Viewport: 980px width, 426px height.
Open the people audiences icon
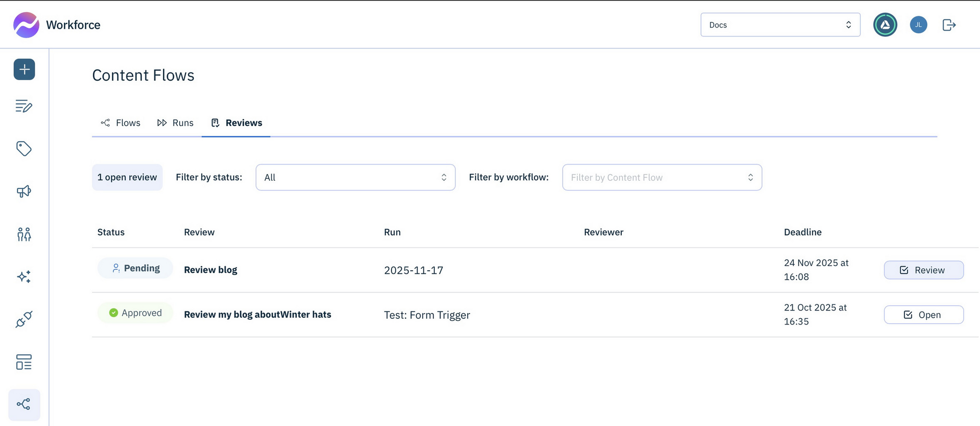(x=24, y=234)
